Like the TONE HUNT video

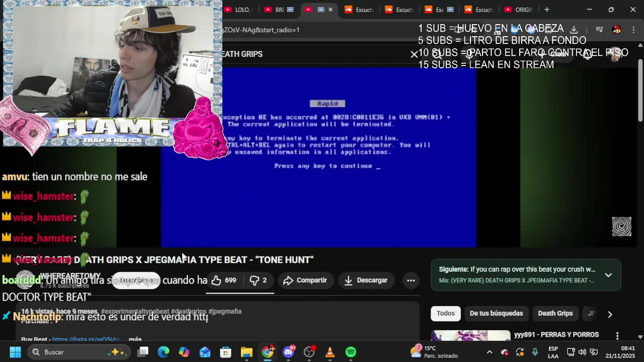[x=224, y=281]
